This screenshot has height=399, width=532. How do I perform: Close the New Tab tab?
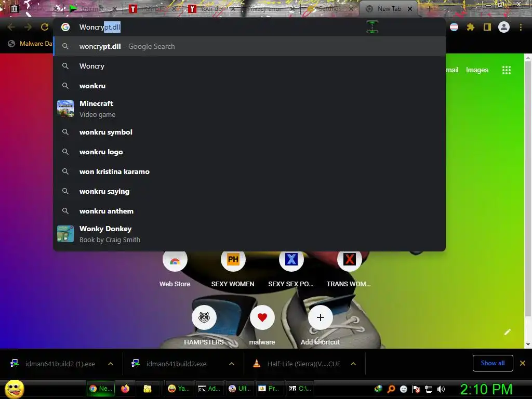pyautogui.click(x=410, y=9)
